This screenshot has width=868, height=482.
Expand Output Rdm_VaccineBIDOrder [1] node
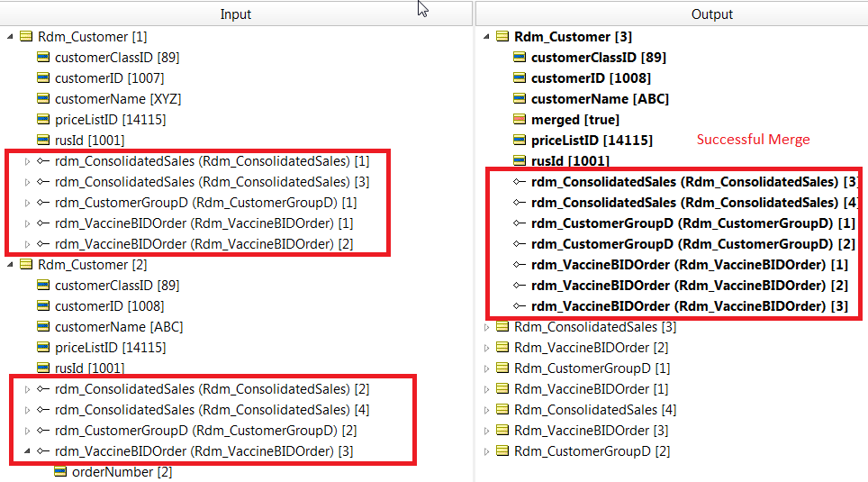click(x=486, y=389)
